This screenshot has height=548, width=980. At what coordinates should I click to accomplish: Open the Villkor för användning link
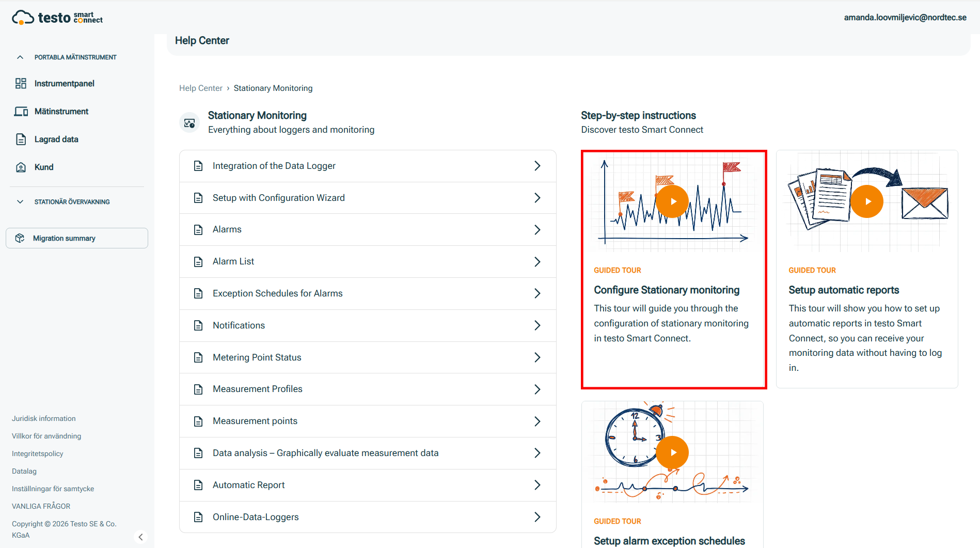click(x=46, y=436)
